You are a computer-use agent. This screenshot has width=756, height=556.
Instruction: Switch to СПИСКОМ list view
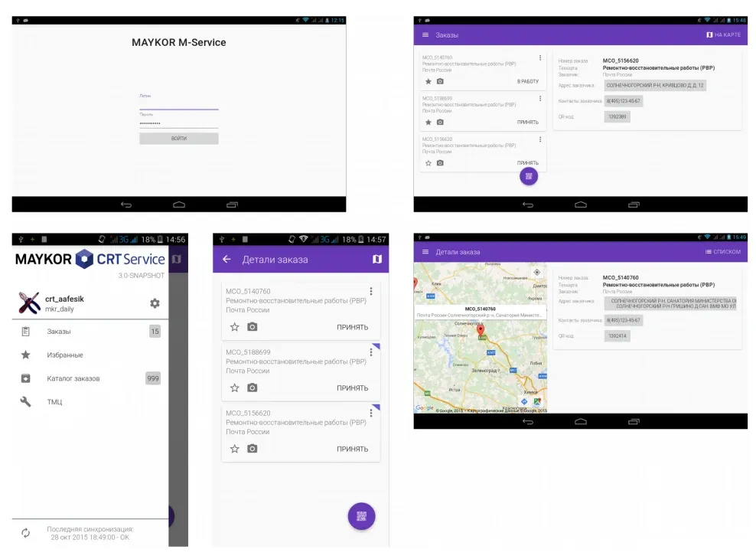click(723, 252)
